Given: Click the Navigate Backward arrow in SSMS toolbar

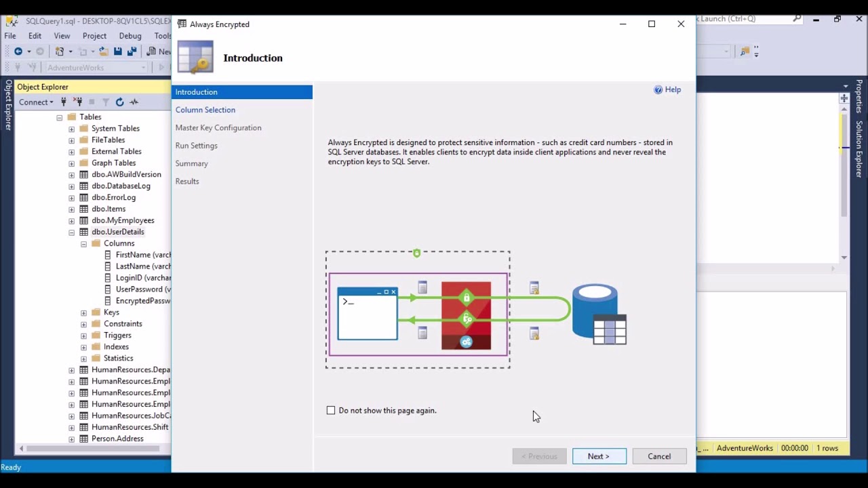Looking at the screenshot, I should click(x=18, y=52).
